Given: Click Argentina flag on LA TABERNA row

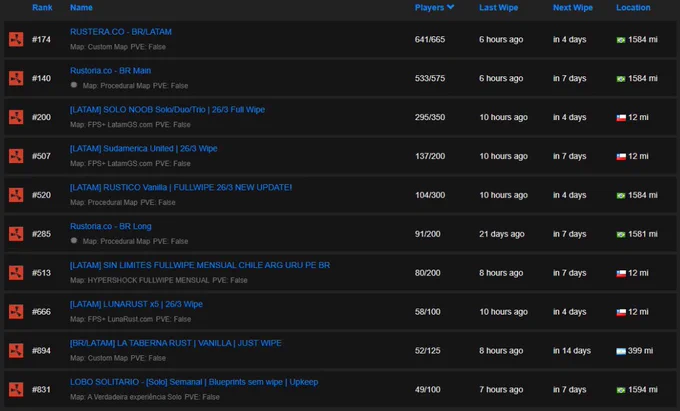Looking at the screenshot, I should coord(621,351).
